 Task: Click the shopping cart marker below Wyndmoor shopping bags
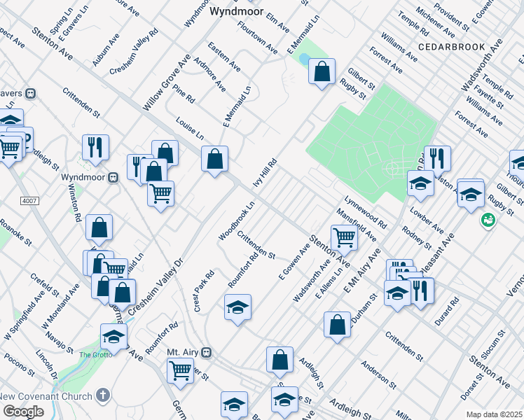(x=160, y=195)
